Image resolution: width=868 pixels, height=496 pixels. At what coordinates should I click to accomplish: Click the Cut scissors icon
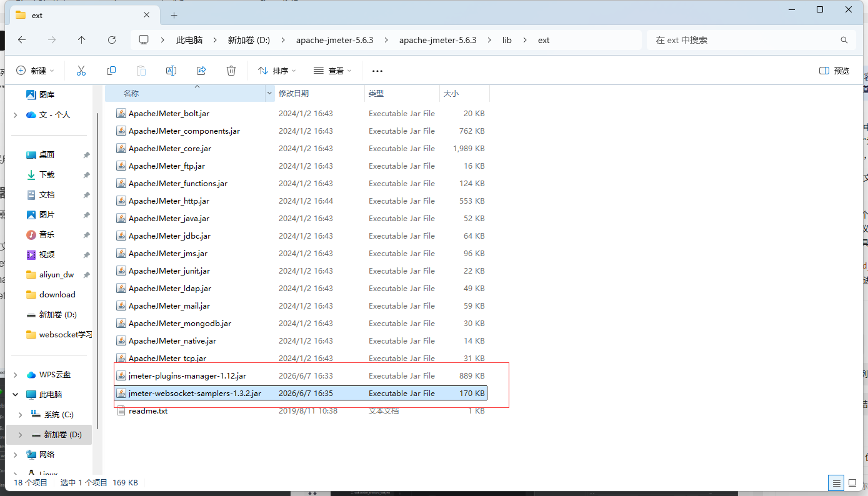point(81,71)
